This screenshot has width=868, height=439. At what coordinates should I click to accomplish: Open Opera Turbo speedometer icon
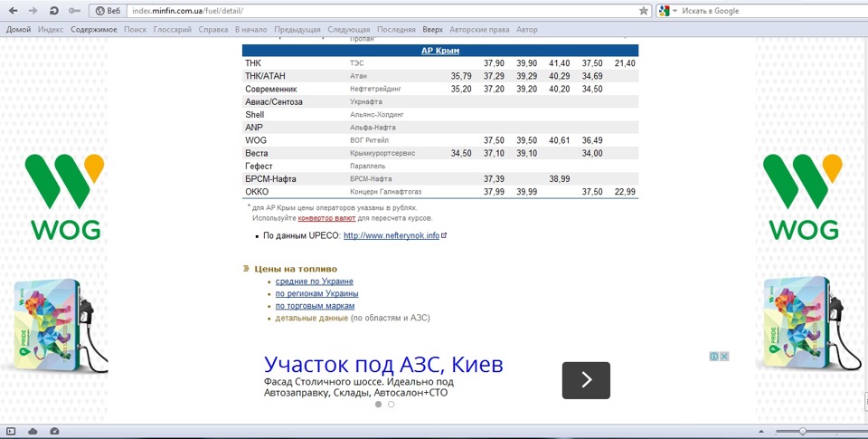coord(54,431)
